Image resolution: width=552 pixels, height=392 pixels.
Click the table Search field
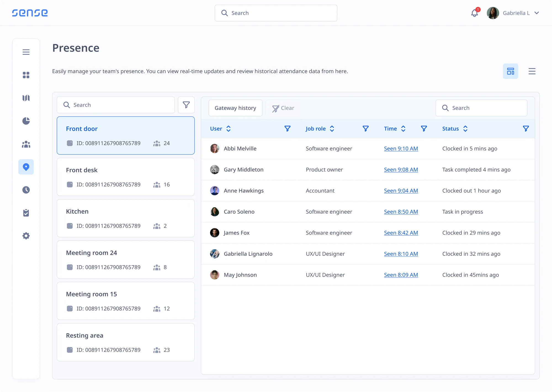(481, 108)
